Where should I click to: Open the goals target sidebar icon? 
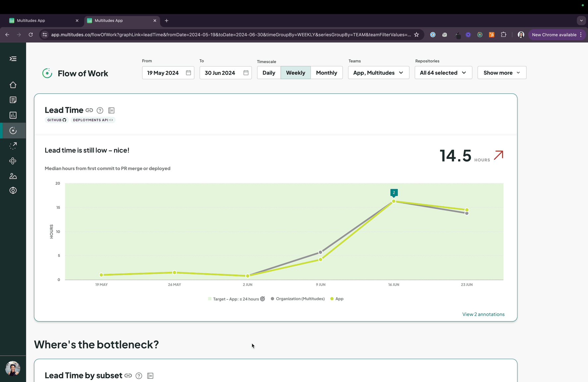tap(13, 190)
